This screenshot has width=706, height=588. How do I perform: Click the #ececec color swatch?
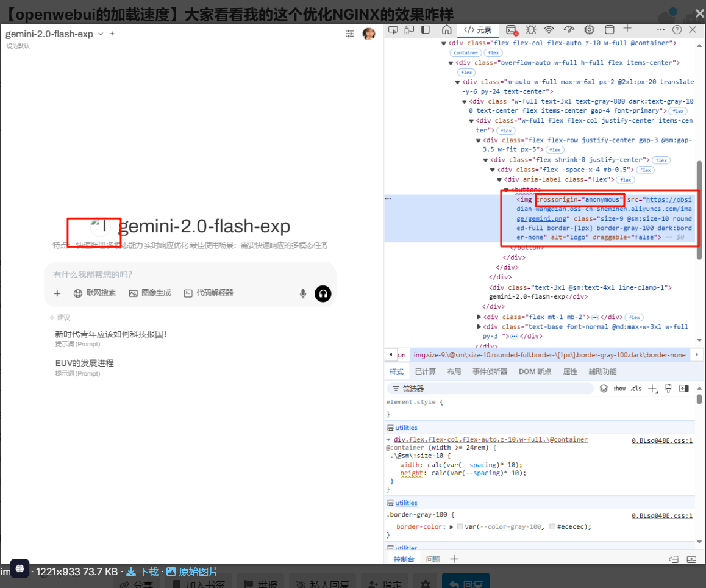point(552,527)
